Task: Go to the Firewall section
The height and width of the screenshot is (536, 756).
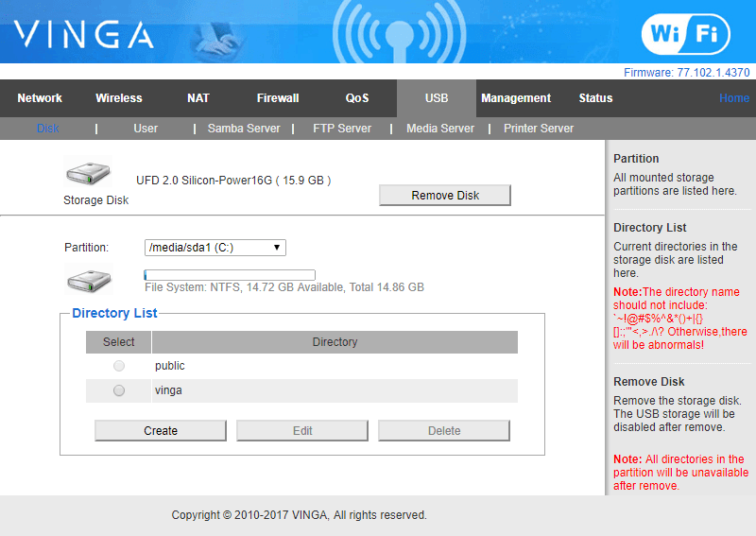Action: [x=278, y=98]
